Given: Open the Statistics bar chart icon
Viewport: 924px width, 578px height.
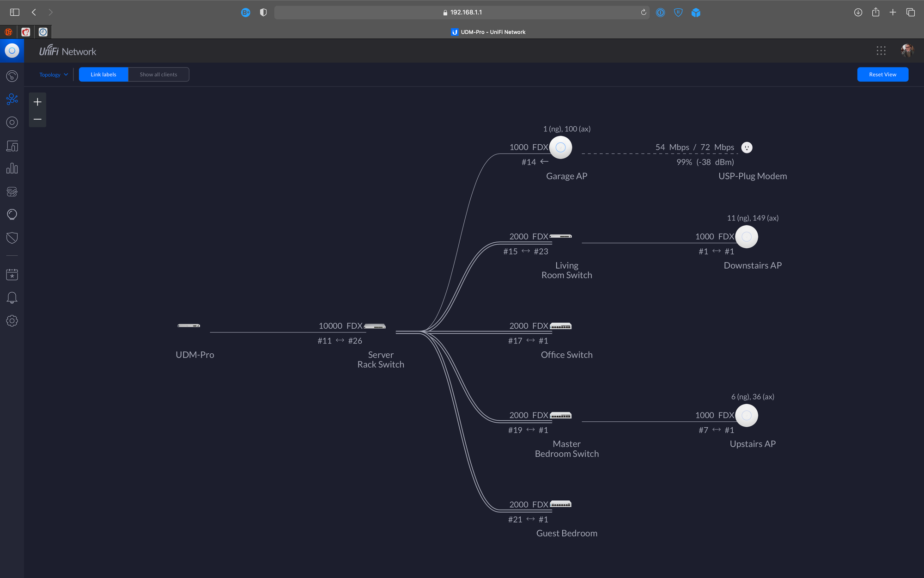Looking at the screenshot, I should [x=12, y=168].
